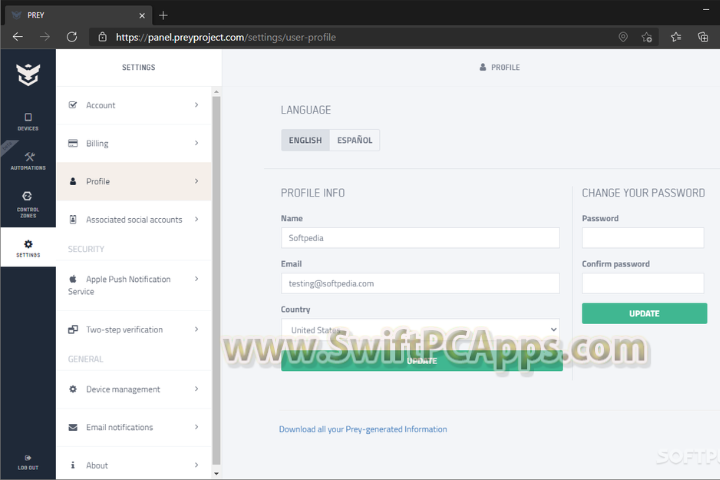Click the browser forward arrow
This screenshot has height=480, width=720.
pos(45,37)
